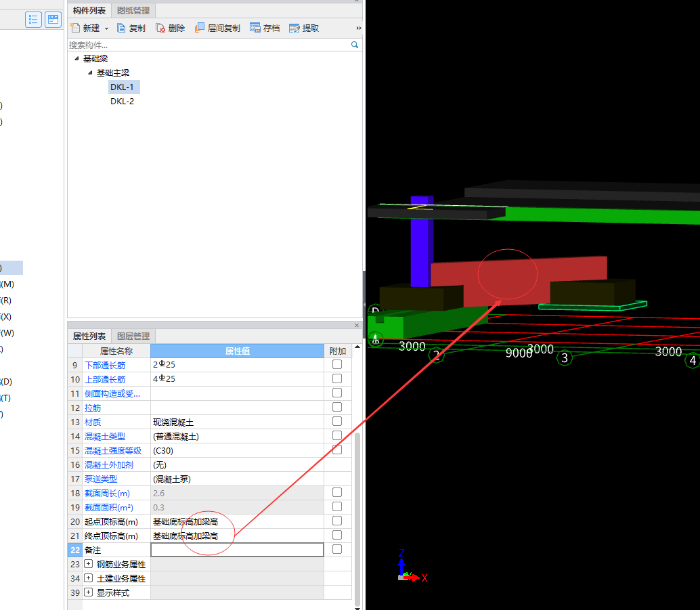The height and width of the screenshot is (610, 700).
Task: Click the 层间复制 button
Action: tap(217, 28)
